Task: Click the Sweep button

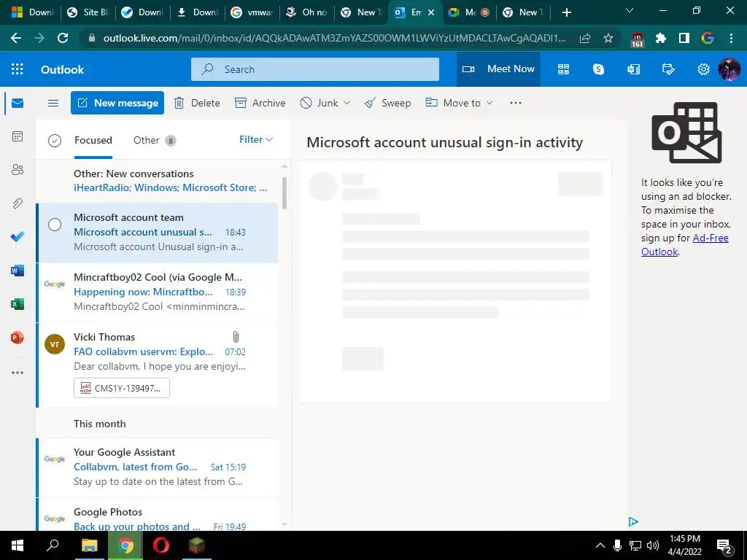Action: tap(387, 103)
